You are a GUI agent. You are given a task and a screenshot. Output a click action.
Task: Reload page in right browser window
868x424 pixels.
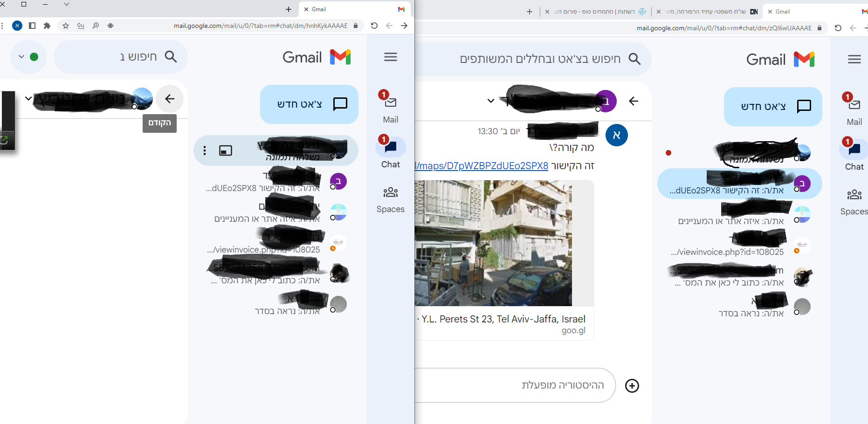tap(838, 28)
